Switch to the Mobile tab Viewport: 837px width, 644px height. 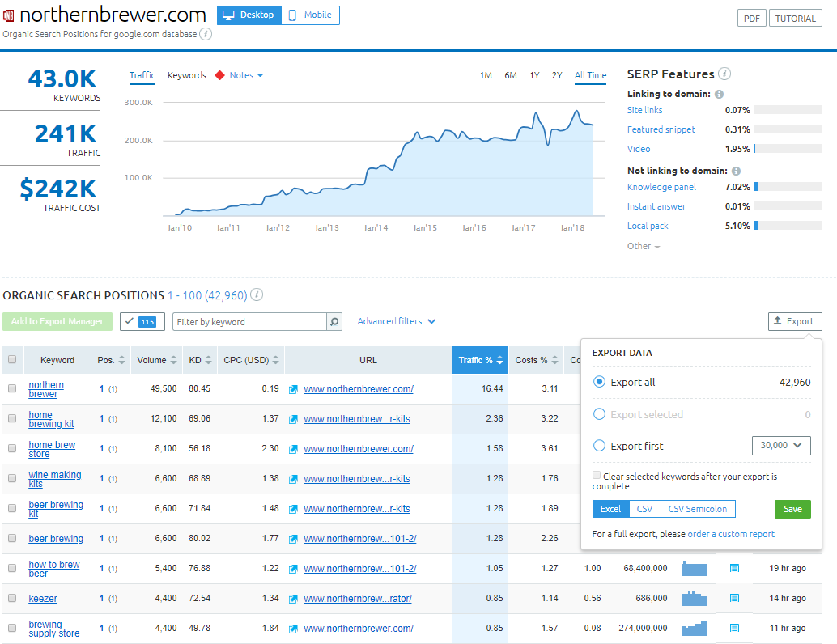tap(309, 15)
